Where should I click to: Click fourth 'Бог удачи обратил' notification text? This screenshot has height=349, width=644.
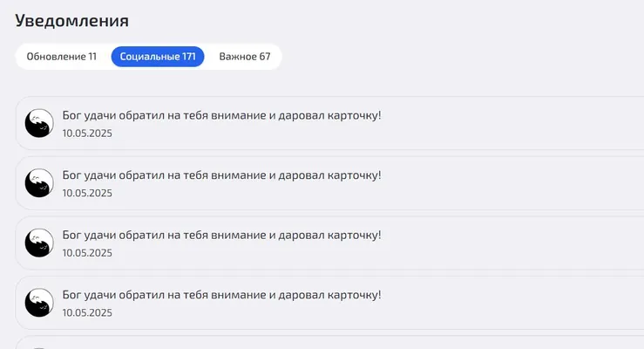[x=222, y=295]
